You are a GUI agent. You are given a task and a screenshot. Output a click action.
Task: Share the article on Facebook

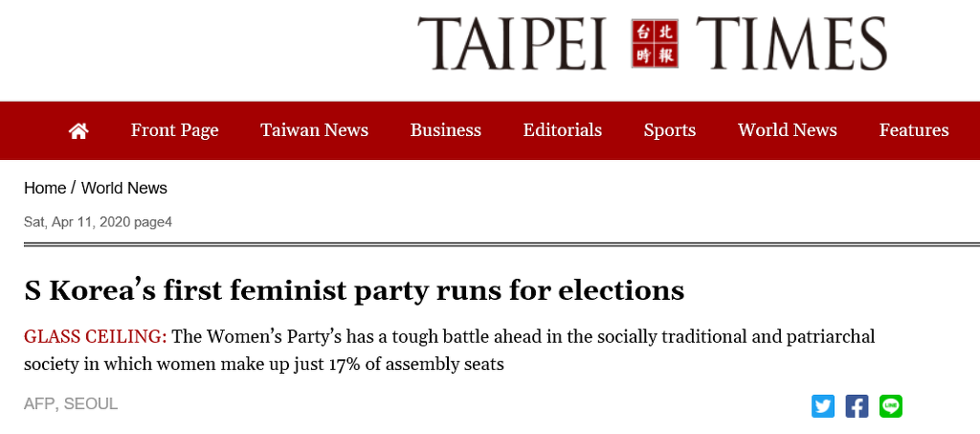click(x=857, y=406)
